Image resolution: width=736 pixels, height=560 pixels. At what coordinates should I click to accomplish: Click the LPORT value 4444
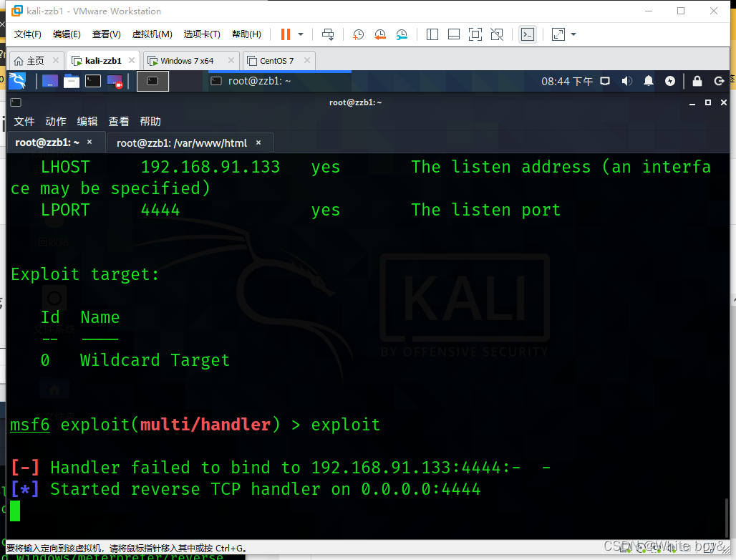pyautogui.click(x=160, y=210)
